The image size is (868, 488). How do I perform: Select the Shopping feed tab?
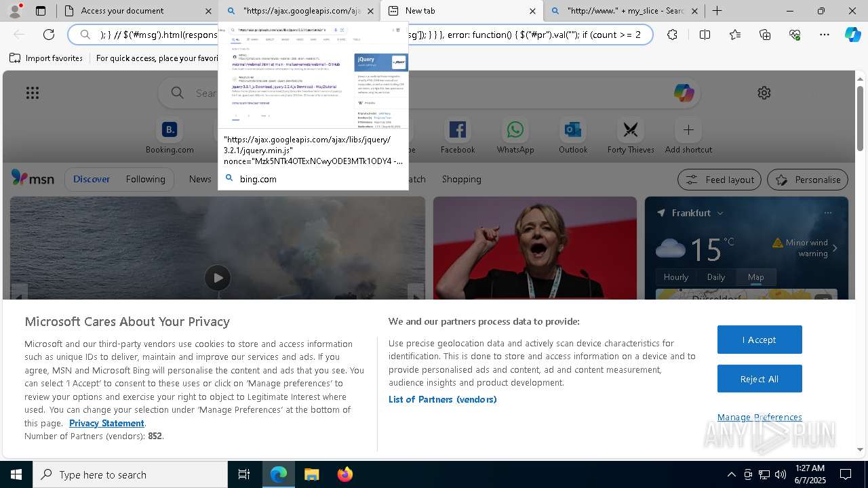461,179
